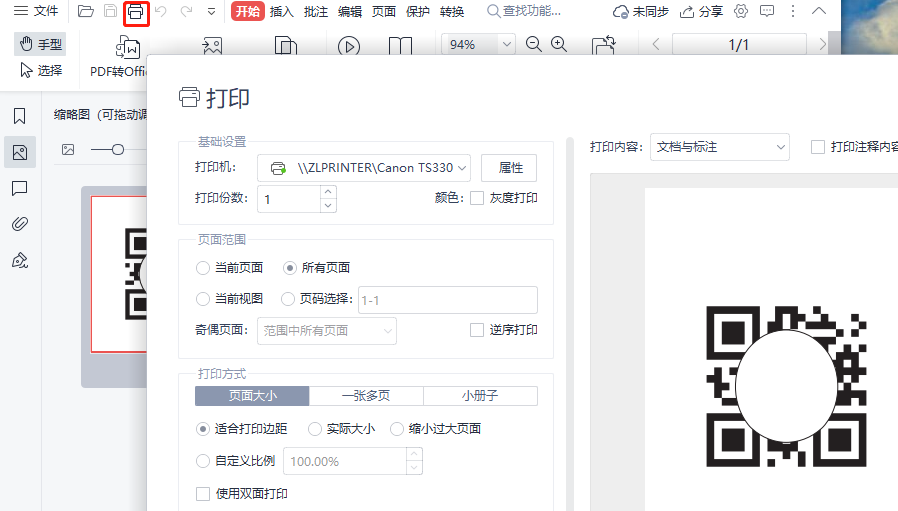Open the signature panel in the sidebar
Screen dimensions: 898x511
coord(19,260)
